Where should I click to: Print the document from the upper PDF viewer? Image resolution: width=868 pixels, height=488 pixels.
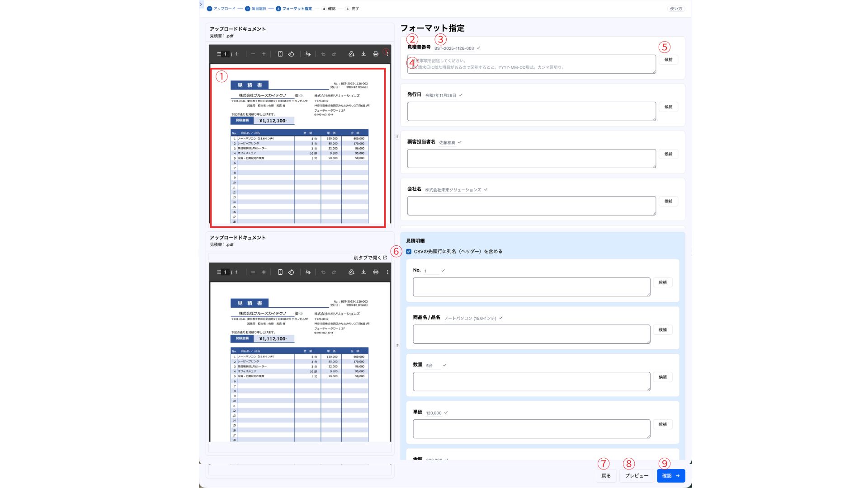[375, 54]
